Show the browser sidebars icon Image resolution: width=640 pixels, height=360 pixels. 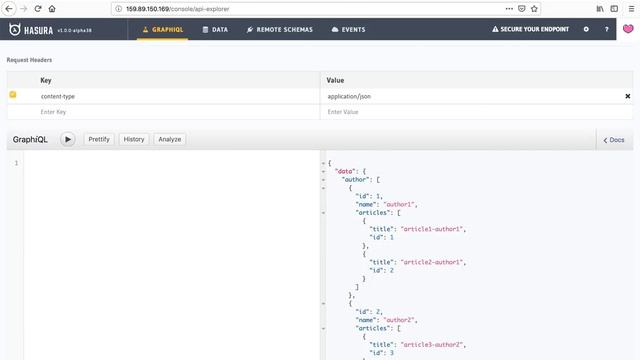click(x=614, y=9)
